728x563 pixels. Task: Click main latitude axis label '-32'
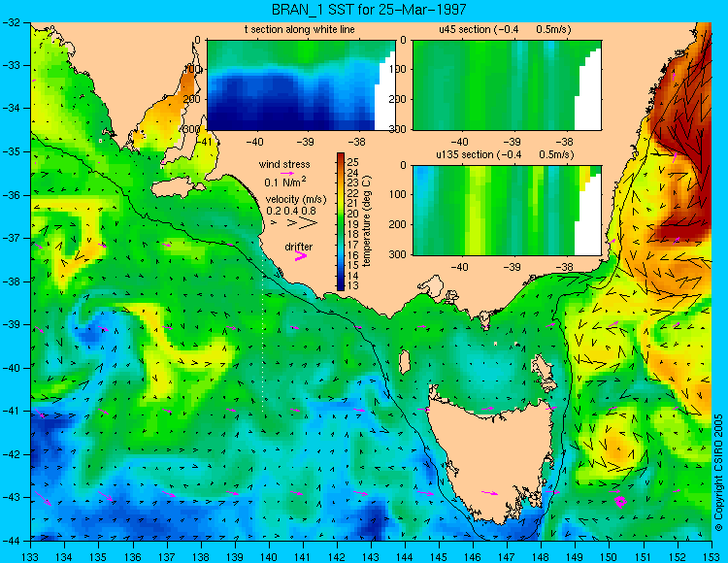pos(12,22)
